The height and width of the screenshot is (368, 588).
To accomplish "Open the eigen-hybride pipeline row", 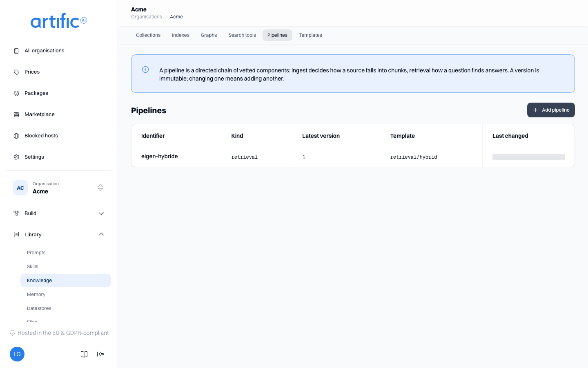I will point(353,157).
